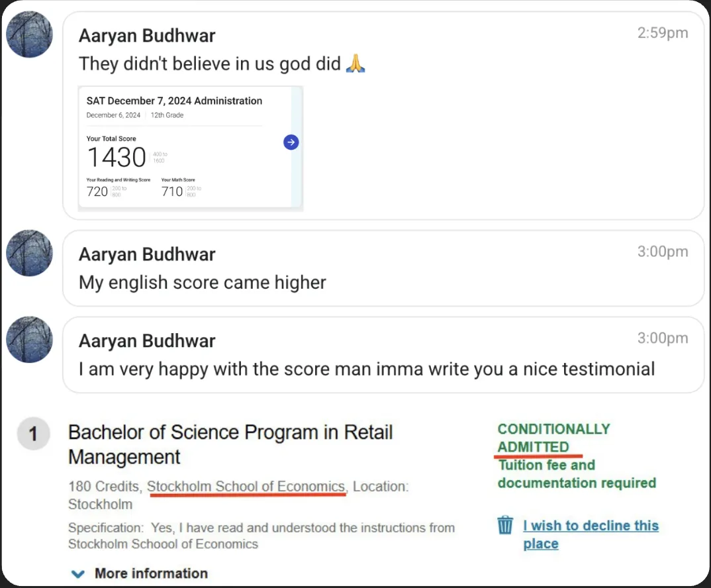Click the chevron beside More information
The image size is (711, 588).
click(x=78, y=574)
